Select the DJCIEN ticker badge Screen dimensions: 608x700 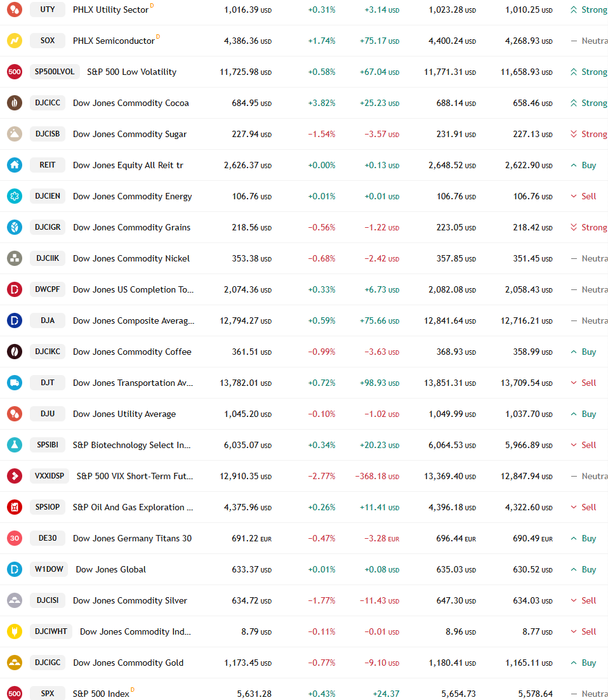click(48, 196)
